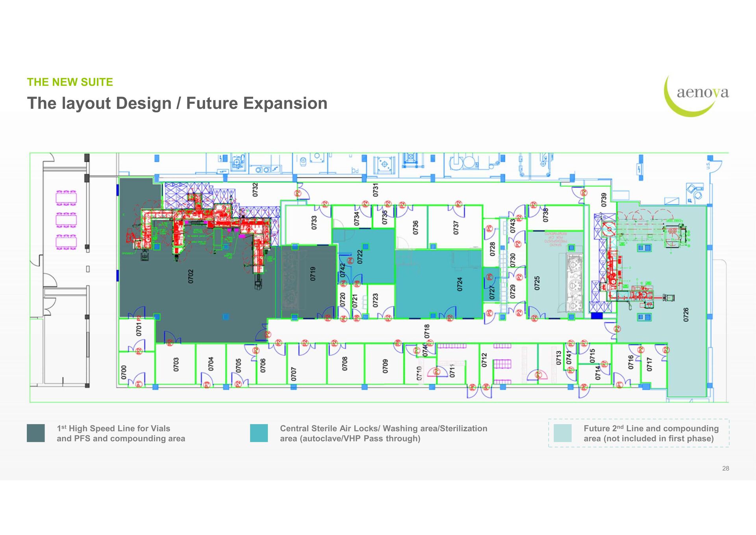Click room label 0728
Image resolution: width=756 pixels, height=535 pixels.
click(492, 249)
